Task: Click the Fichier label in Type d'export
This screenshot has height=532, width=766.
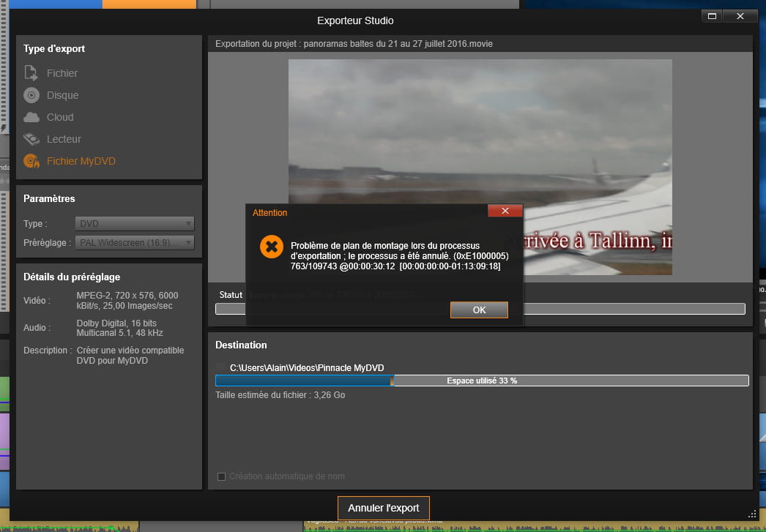Action: pyautogui.click(x=62, y=73)
